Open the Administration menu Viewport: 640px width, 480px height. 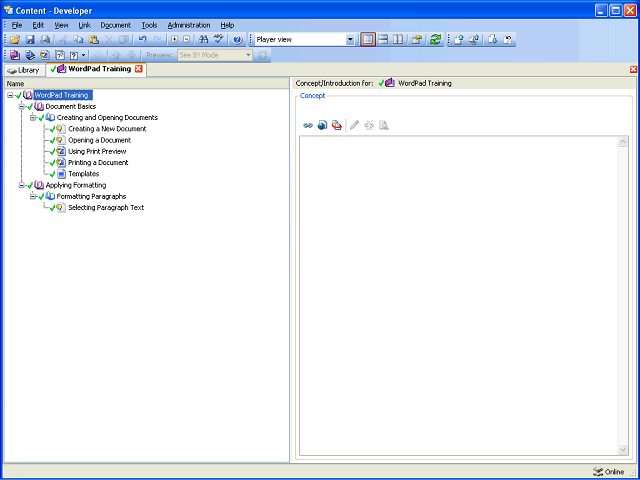pos(189,25)
